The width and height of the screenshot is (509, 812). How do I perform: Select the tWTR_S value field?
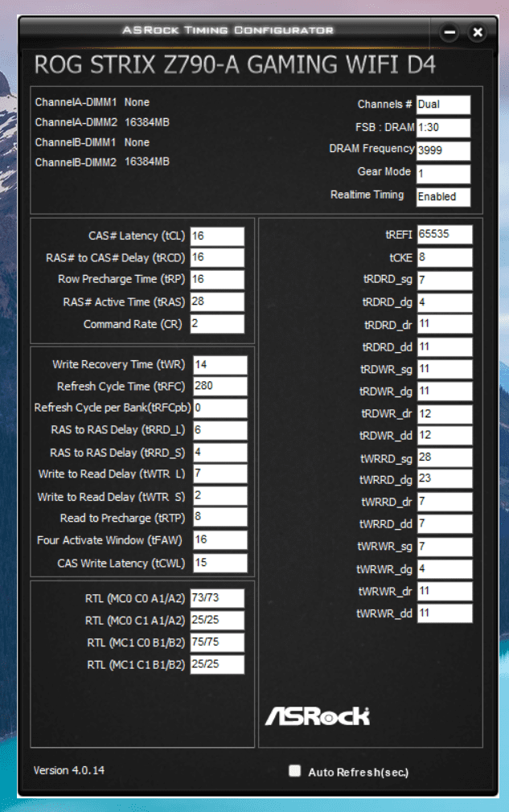220,495
